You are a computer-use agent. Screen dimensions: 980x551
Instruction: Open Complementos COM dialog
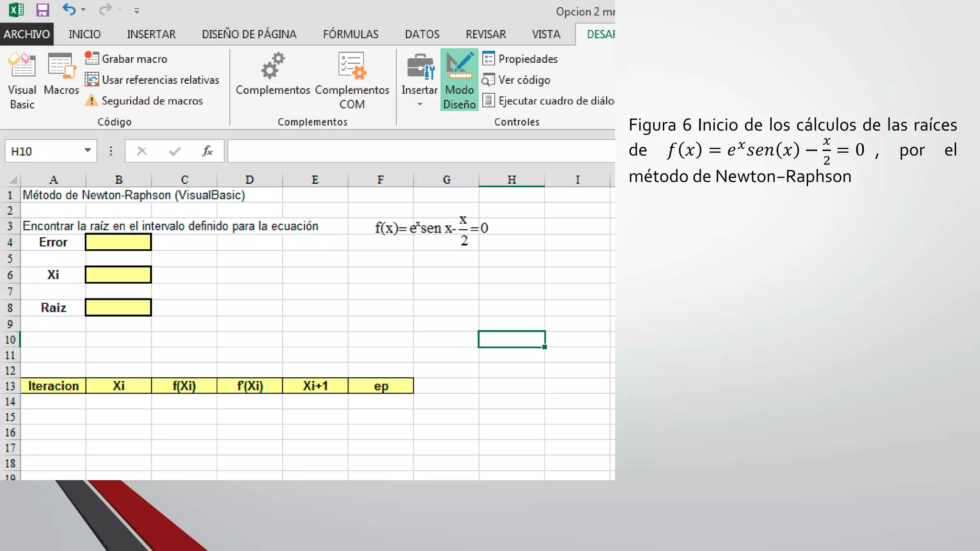352,81
